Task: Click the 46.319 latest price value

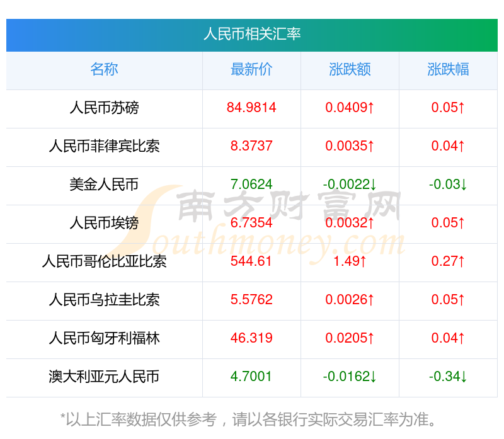Action: (x=251, y=338)
